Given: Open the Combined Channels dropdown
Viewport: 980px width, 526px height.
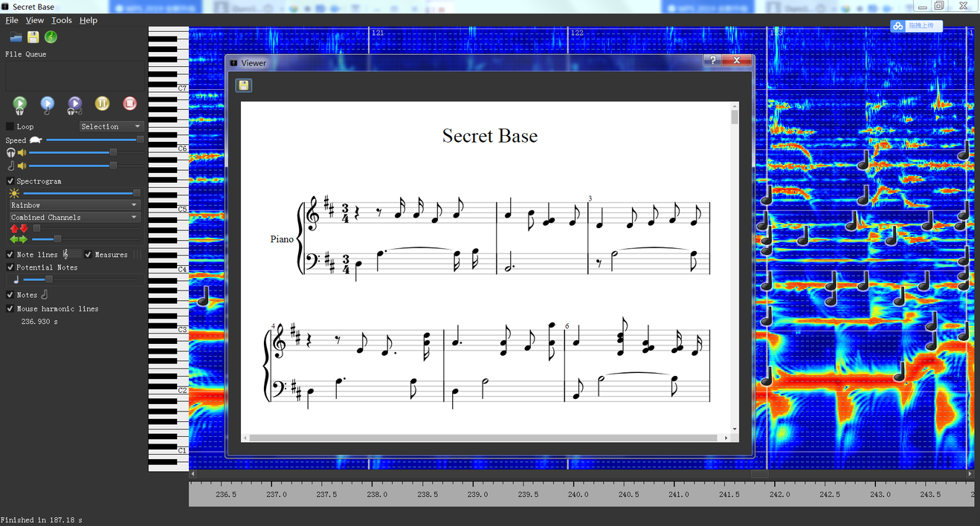Looking at the screenshot, I should coord(74,218).
